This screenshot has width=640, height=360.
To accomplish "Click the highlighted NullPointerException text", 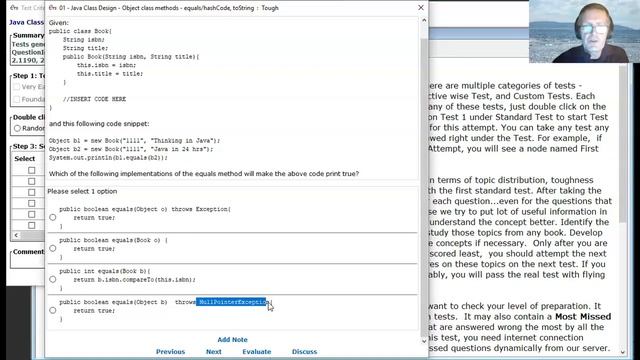I will click(x=231, y=302).
